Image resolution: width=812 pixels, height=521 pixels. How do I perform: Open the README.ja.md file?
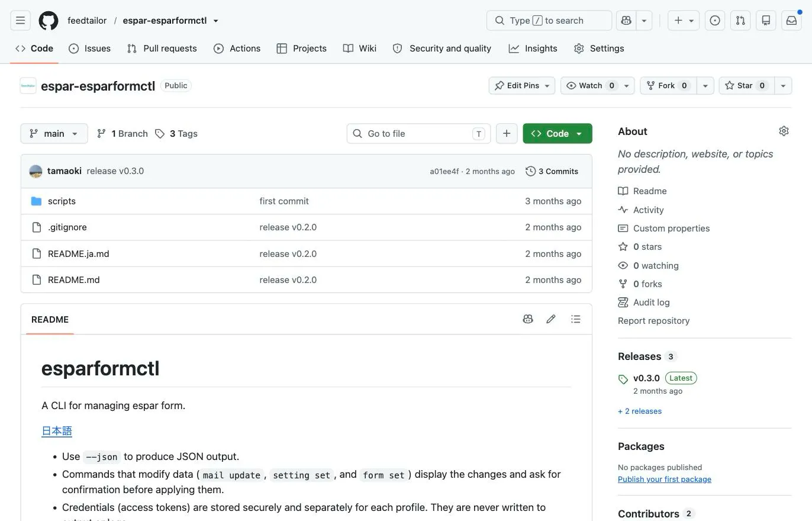(78, 253)
